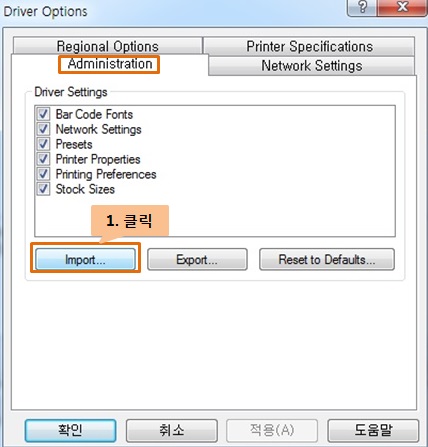This screenshot has width=428, height=447.
Task: Click the 적용(A) apply button
Action: tap(272, 430)
